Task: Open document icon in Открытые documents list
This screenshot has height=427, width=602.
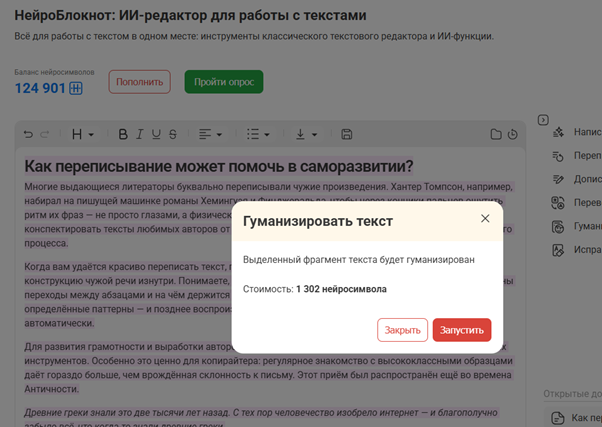Action: click(x=557, y=418)
